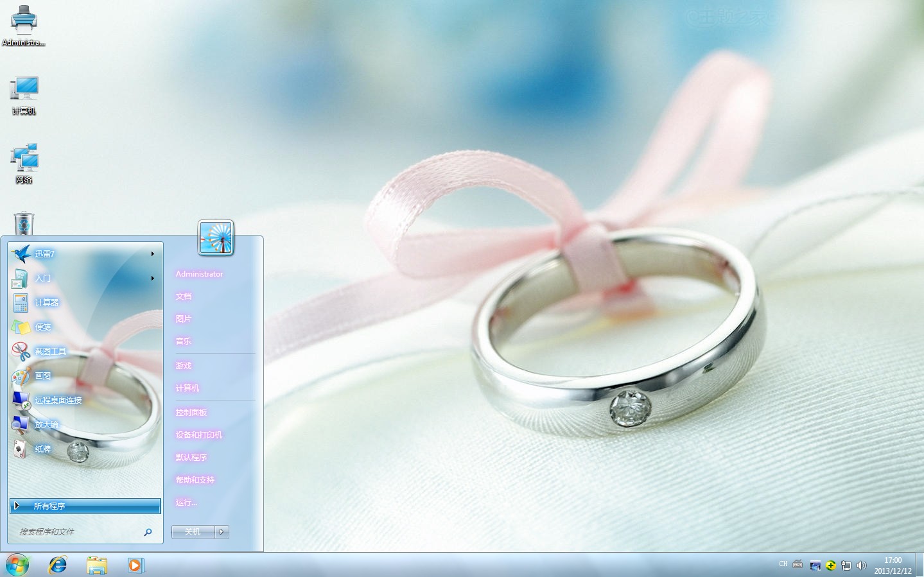Launch 截图工具 snipping tool
Viewport: 924px width, 577px height.
85,352
